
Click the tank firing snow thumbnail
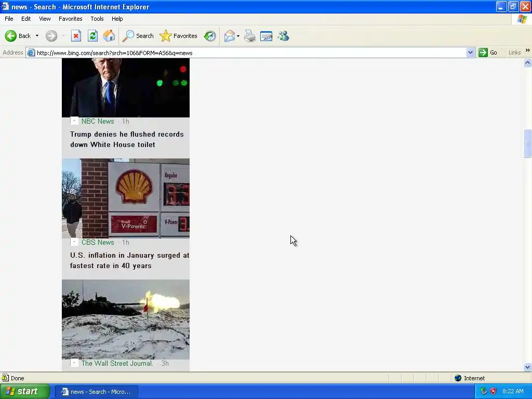coord(126,320)
